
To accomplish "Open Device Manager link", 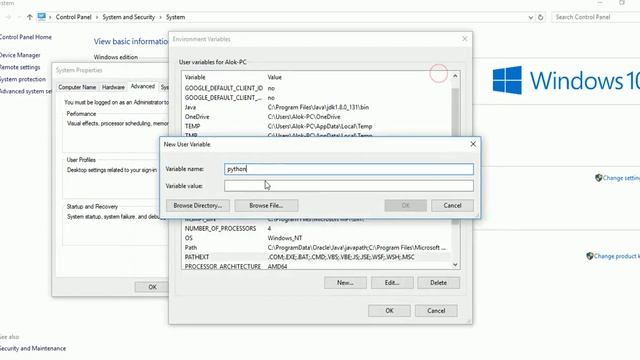I will (20, 55).
